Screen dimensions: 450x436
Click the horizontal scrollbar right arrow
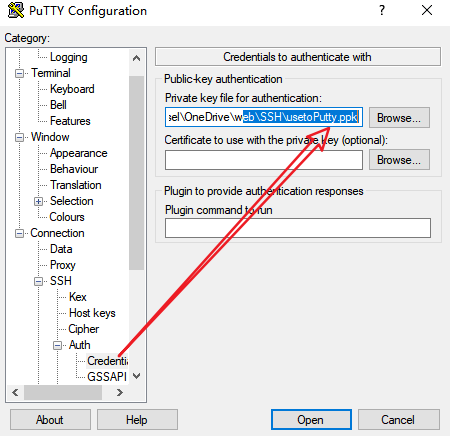point(120,392)
